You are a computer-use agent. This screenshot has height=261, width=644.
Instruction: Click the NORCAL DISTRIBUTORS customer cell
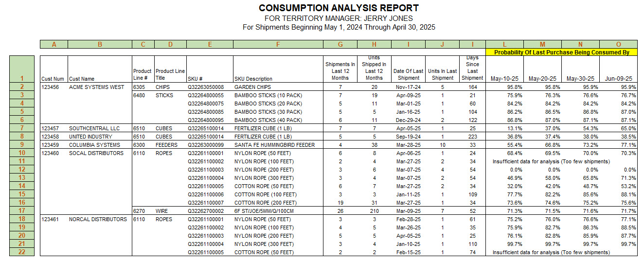click(x=98, y=219)
